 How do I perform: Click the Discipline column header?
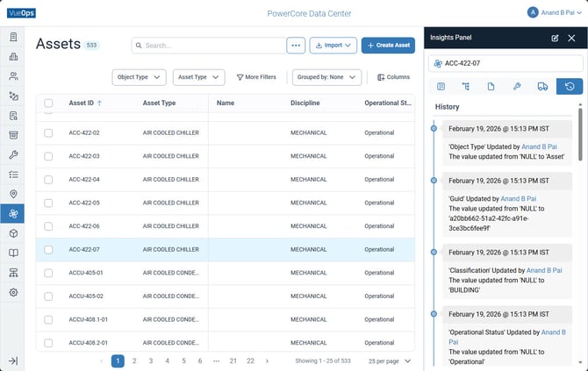click(305, 103)
